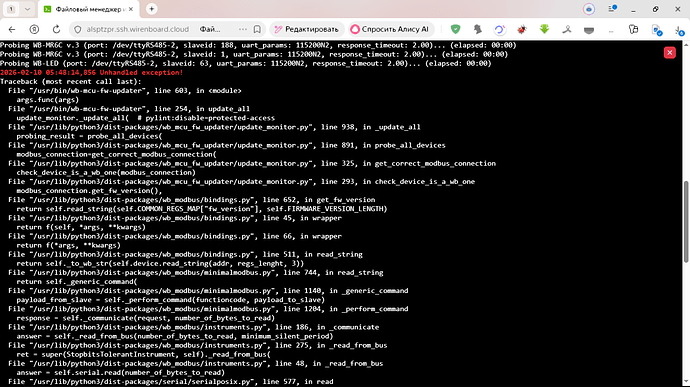Open the Alice assistant icon in title bar
This screenshot has height=387, width=690.
(x=589, y=9)
